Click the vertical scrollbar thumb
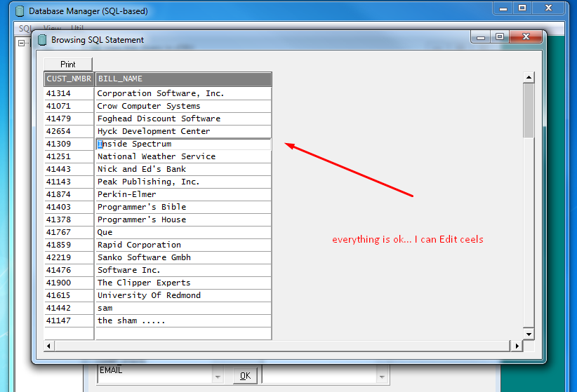577x392 pixels. tap(529, 109)
